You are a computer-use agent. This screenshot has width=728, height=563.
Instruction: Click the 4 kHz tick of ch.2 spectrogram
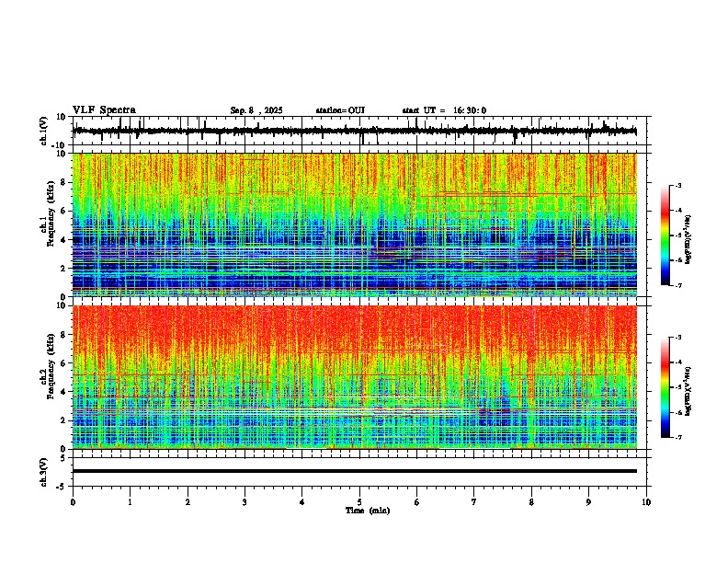click(63, 392)
